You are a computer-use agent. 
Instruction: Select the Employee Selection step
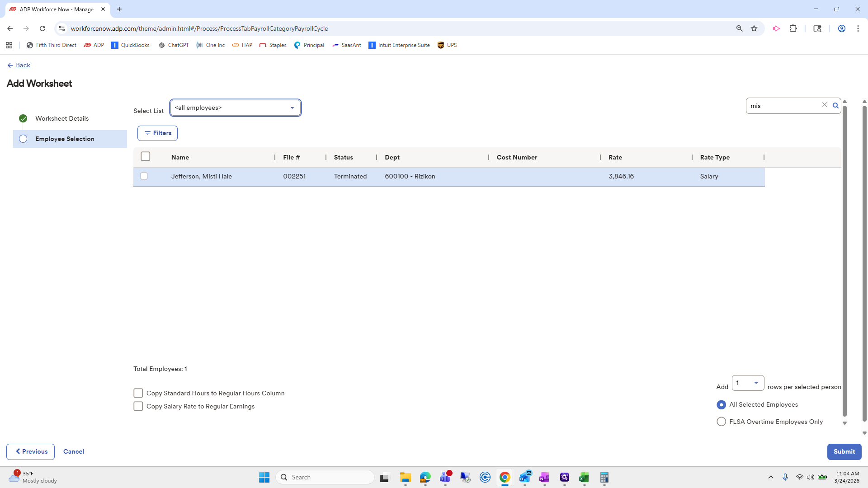tap(65, 139)
